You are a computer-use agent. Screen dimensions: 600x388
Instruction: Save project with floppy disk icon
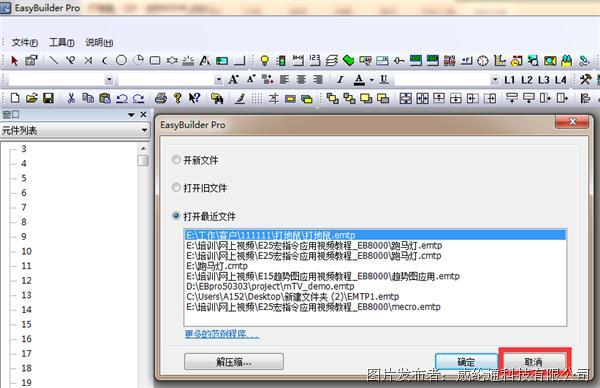click(48, 98)
